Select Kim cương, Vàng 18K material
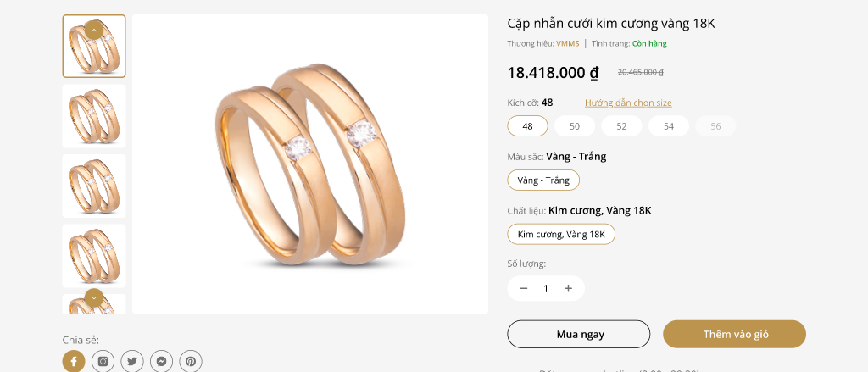The width and height of the screenshot is (868, 372). pos(561,234)
